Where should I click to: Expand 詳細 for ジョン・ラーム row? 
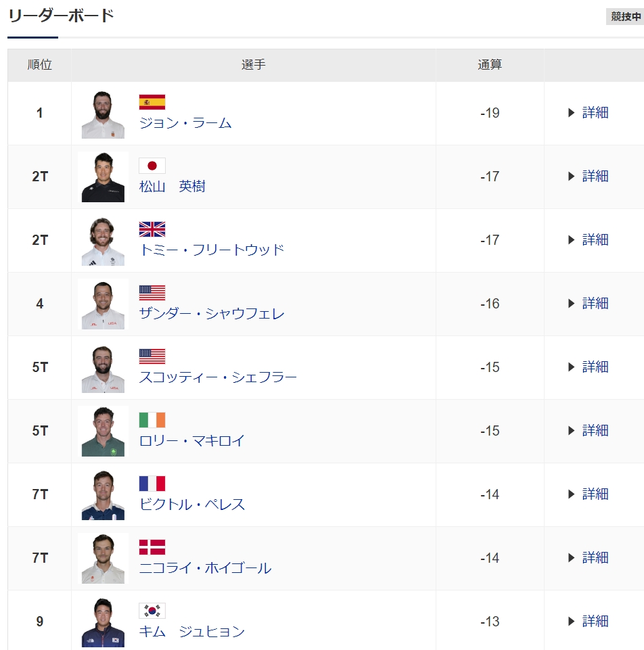point(588,113)
